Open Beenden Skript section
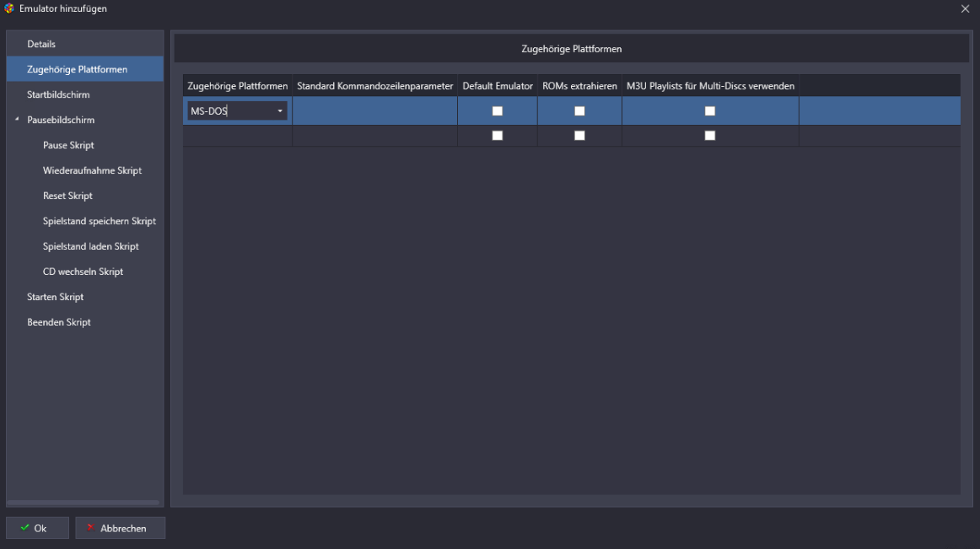 coord(58,322)
